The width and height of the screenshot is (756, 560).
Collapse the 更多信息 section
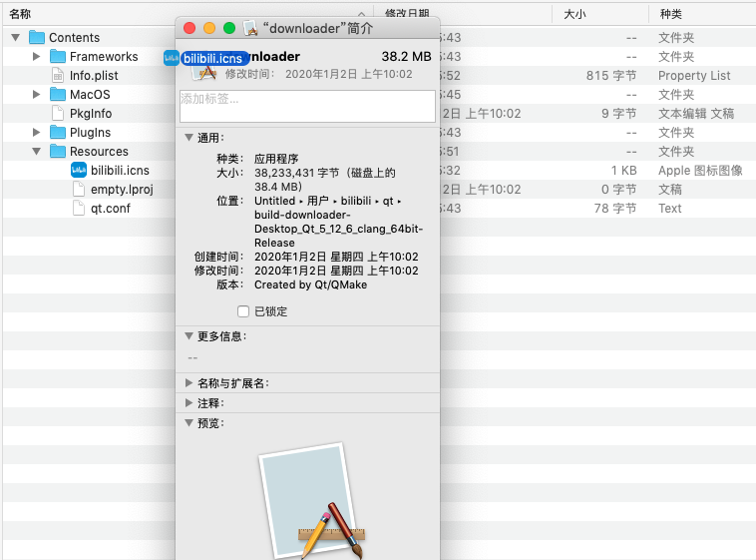click(x=189, y=336)
